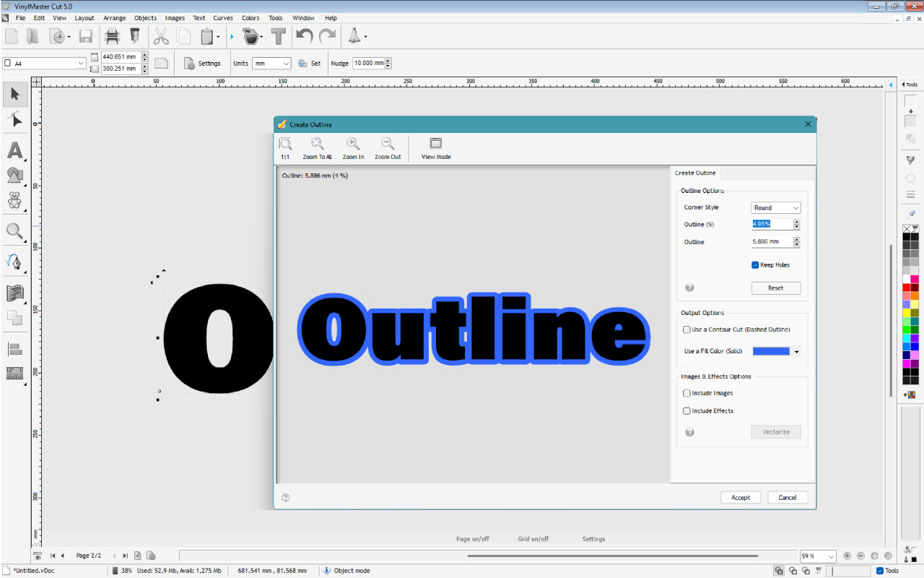Click the Zoom In magnifier icon
Viewport: 924px width, 578px height.
point(353,144)
